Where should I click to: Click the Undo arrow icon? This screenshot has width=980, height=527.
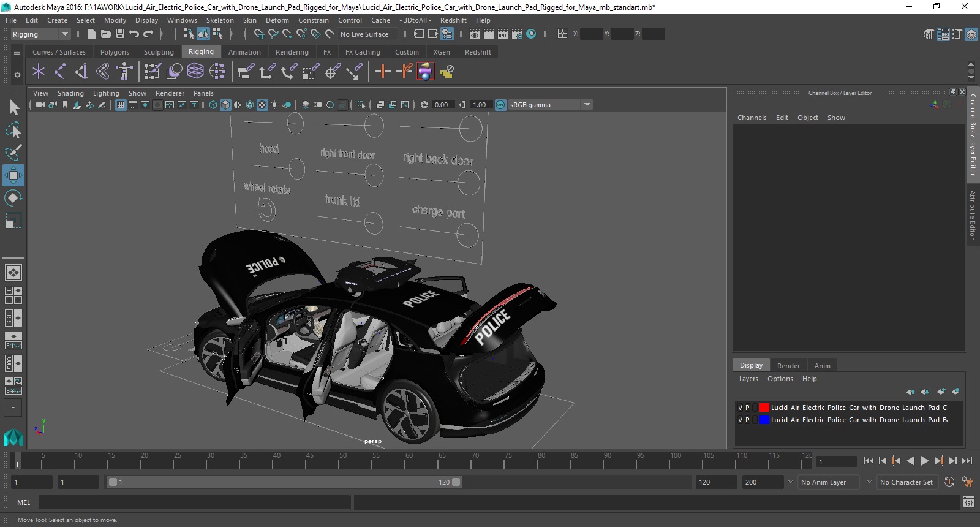[x=134, y=34]
